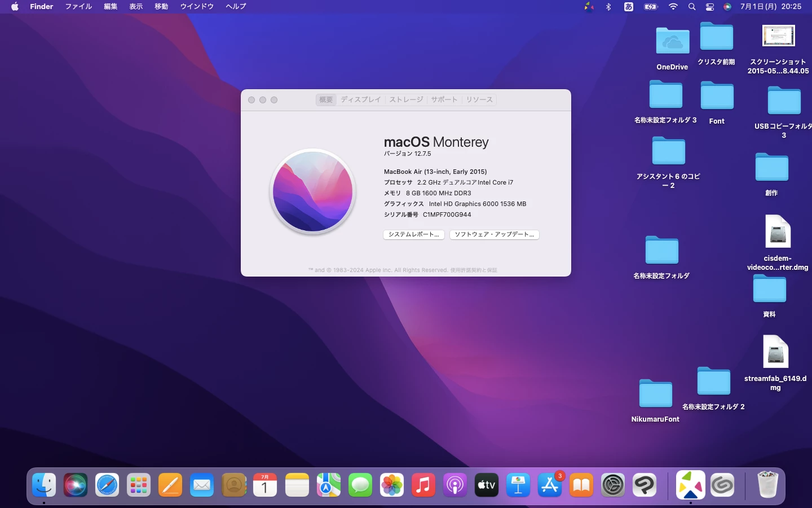Screen dimensions: 812x508
Task: Open Contacts app in the Dock
Action: (x=234, y=485)
